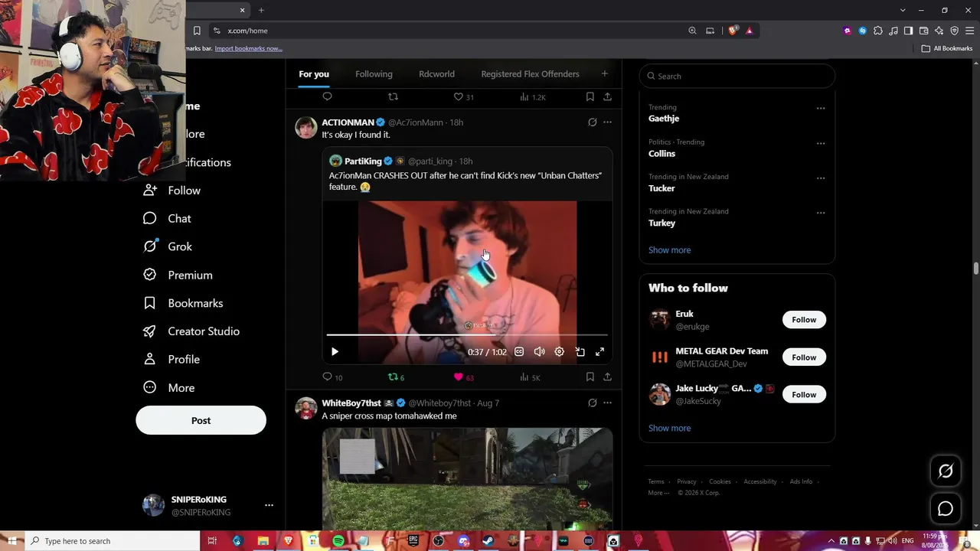Like the top post with 31 likes
Screen dimensions: 980x551
point(464,97)
